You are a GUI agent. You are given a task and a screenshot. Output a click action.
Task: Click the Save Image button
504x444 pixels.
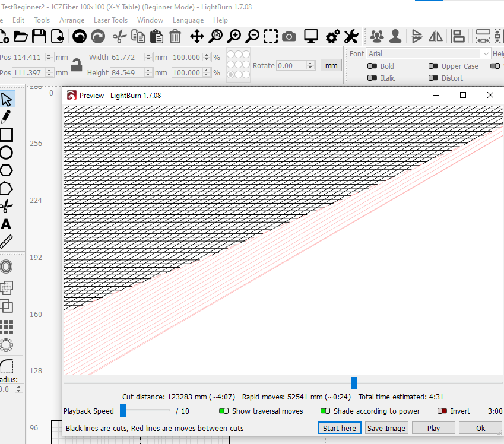[386, 428]
